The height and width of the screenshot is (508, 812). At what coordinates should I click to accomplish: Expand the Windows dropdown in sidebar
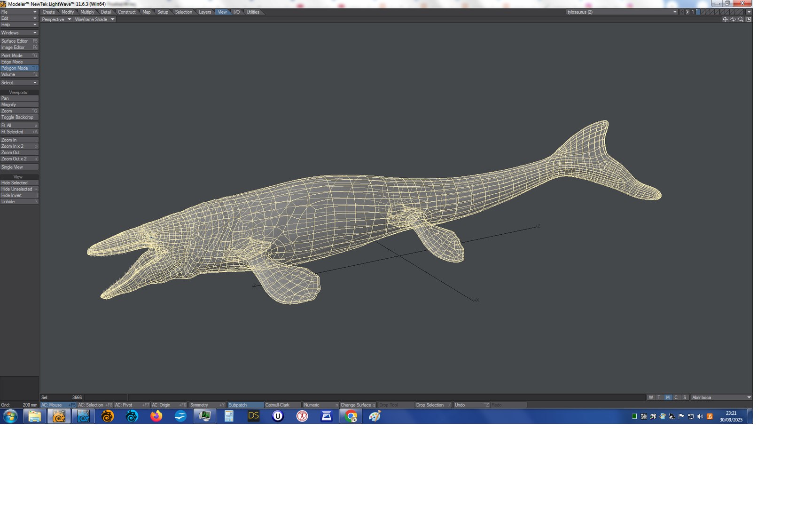pyautogui.click(x=19, y=33)
